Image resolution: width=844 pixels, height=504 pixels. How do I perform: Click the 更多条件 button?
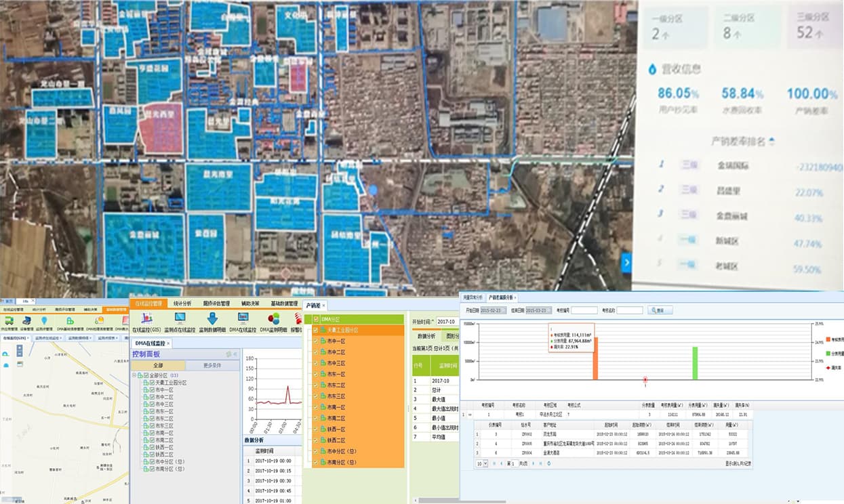click(x=212, y=366)
